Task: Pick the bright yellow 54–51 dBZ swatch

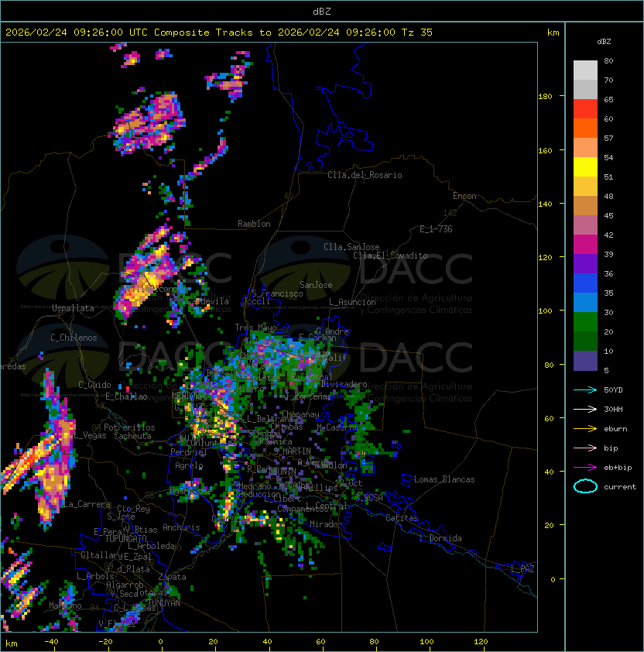Action: click(x=585, y=167)
